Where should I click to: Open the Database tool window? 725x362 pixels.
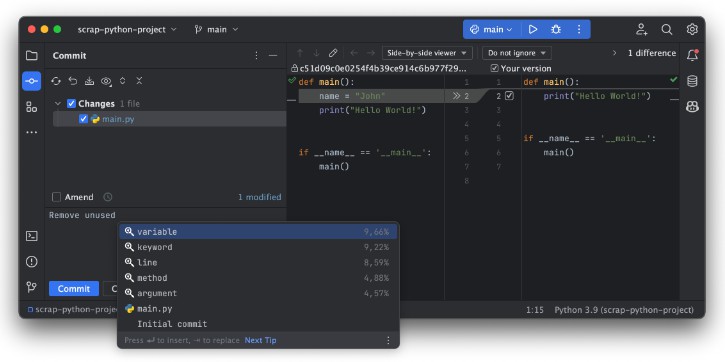[x=692, y=81]
